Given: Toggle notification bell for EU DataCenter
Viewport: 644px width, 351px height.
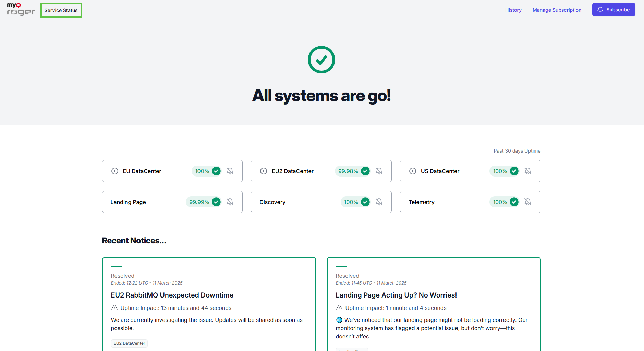Looking at the screenshot, I should [230, 171].
